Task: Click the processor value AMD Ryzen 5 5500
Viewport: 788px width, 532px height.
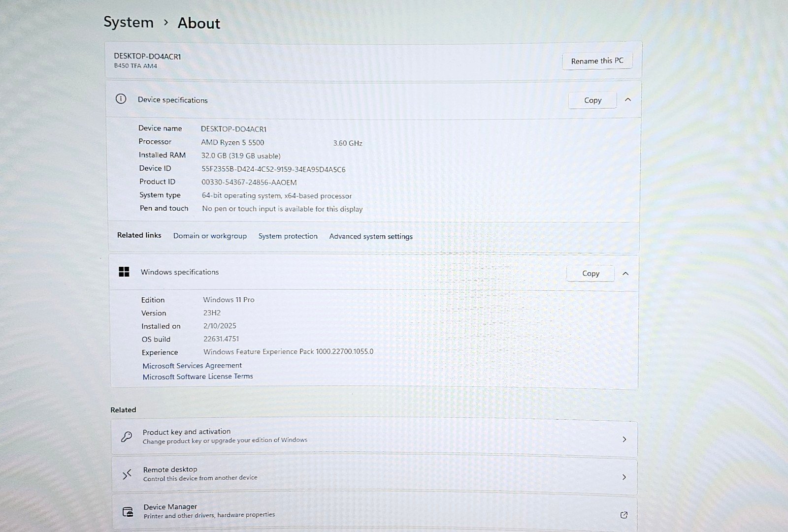Action: tap(232, 143)
